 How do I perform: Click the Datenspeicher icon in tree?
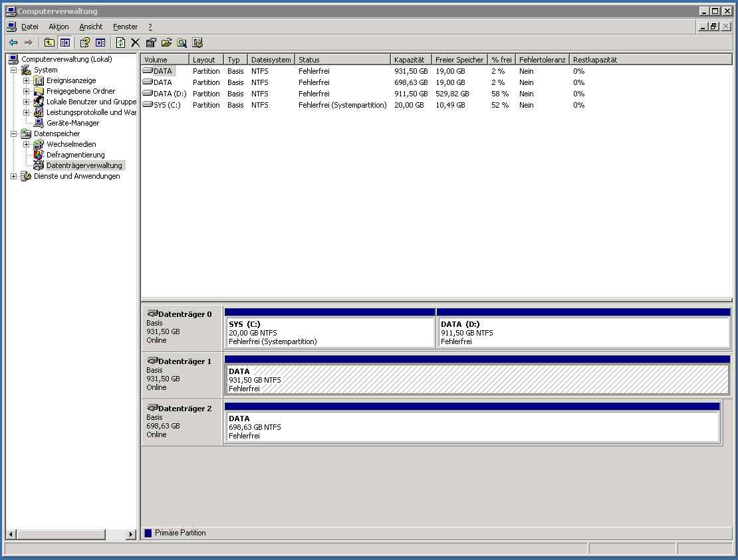coord(26,134)
